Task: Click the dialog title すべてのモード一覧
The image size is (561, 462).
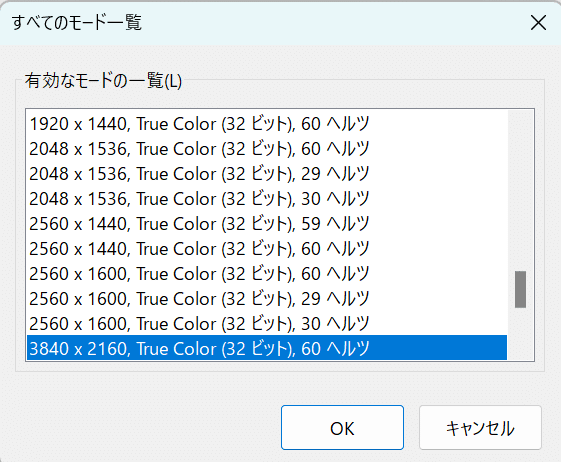Action: click(77, 23)
